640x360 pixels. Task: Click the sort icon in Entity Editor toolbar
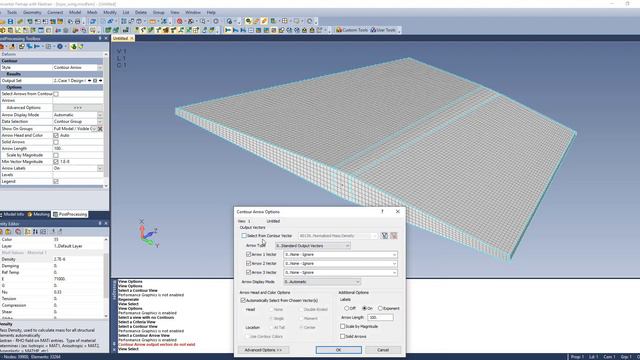click(x=35, y=231)
